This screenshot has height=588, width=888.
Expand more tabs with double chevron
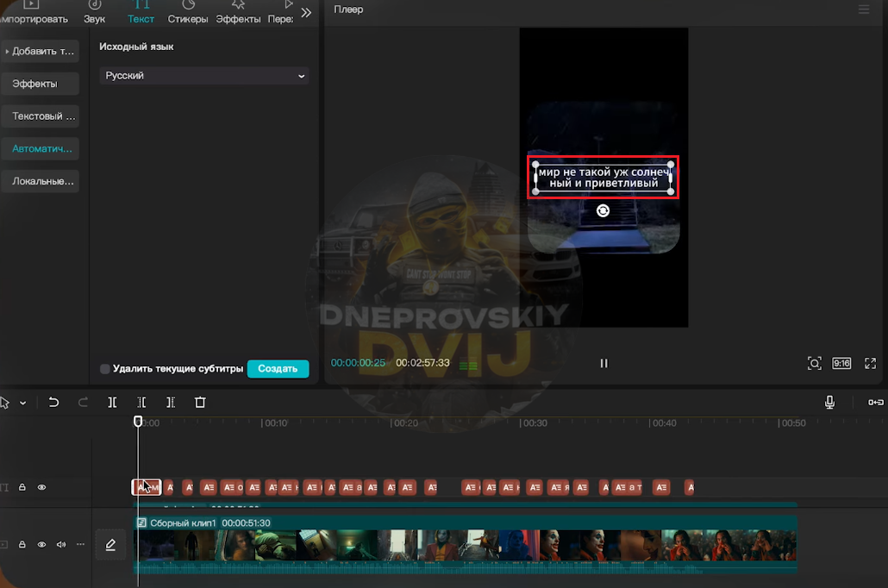pos(306,12)
